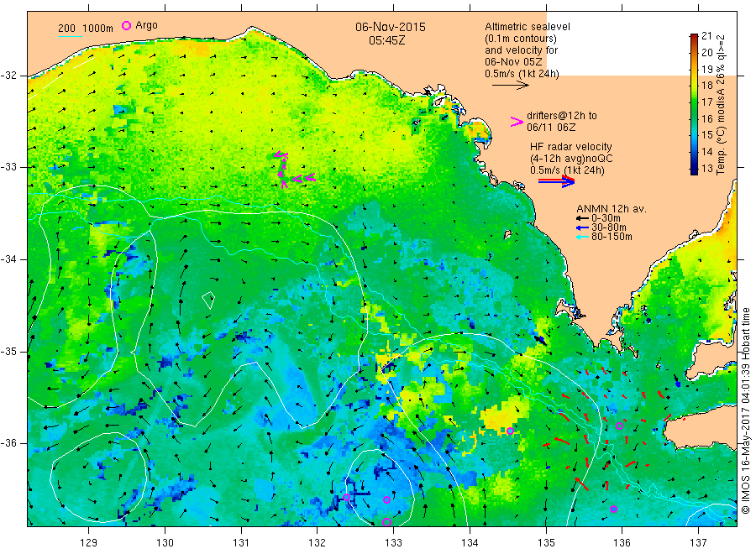Viewport: 756px width, 554px height.
Task: Click the '(0.1m contours)' text
Action: (x=521, y=39)
